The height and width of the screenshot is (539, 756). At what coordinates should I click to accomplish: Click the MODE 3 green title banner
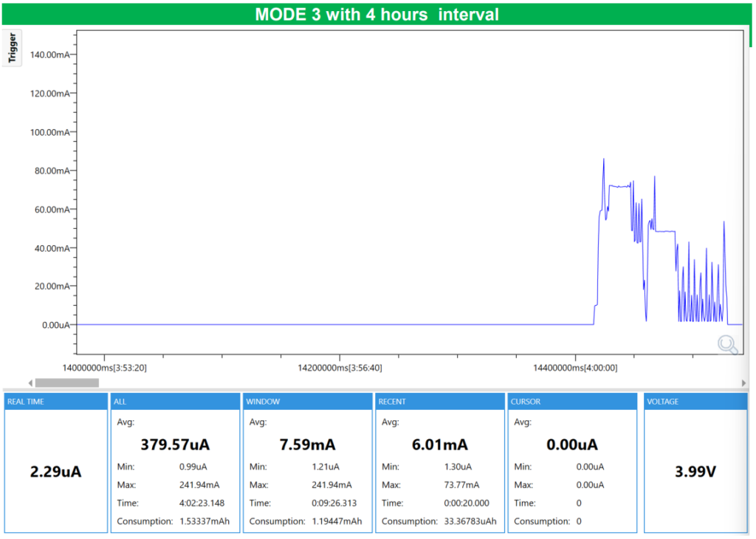pos(377,15)
